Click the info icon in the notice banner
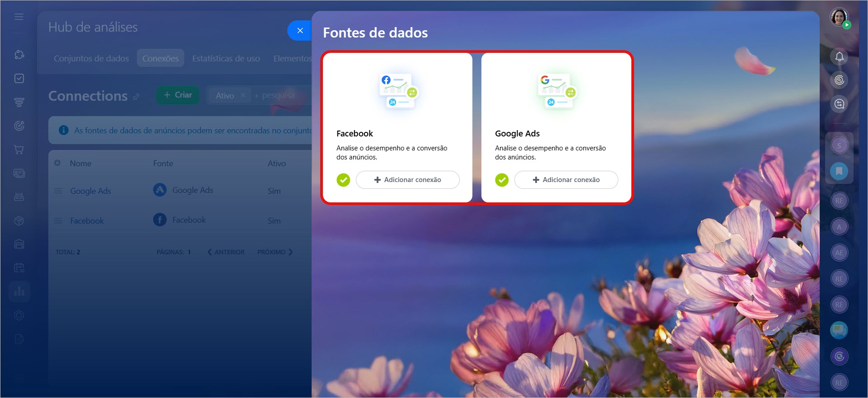868x398 pixels. click(x=64, y=130)
